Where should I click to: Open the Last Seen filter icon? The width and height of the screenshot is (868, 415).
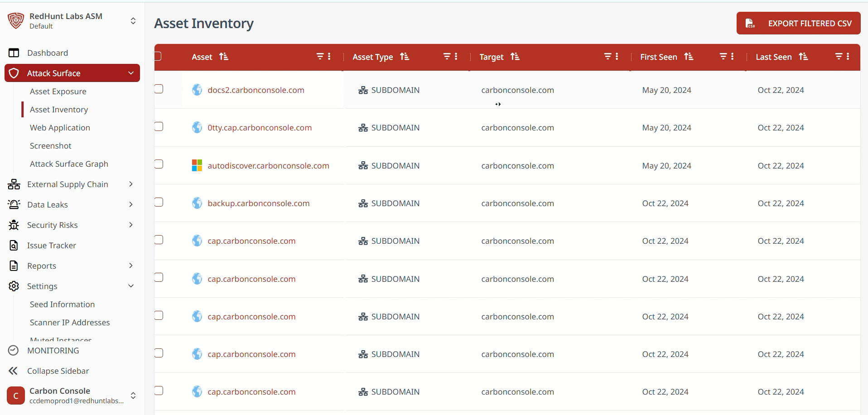pos(839,57)
